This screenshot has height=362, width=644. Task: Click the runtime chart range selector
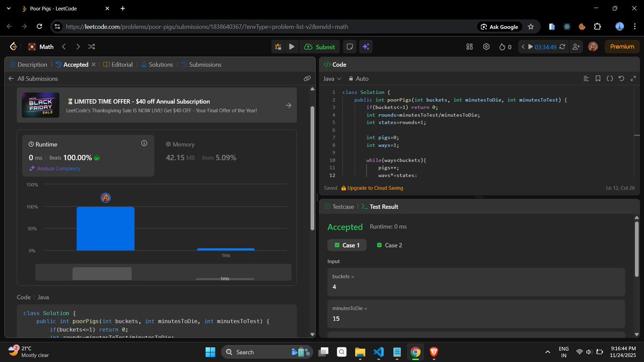tap(163, 272)
